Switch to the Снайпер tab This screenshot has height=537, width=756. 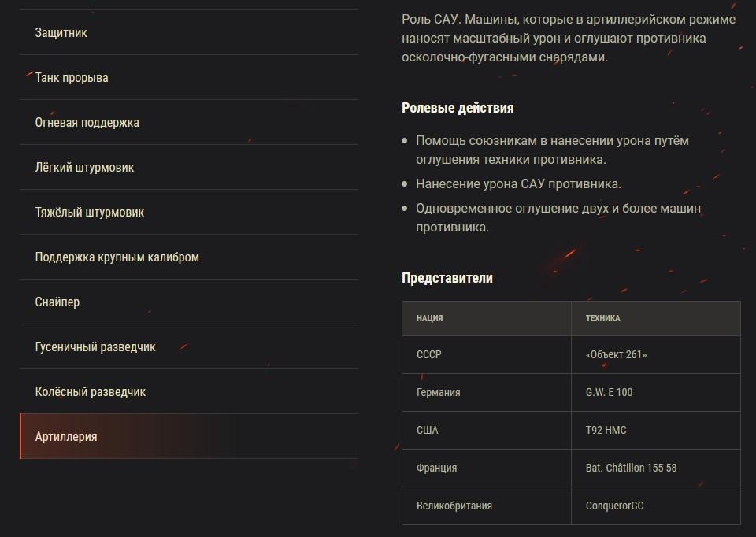pyautogui.click(x=57, y=302)
